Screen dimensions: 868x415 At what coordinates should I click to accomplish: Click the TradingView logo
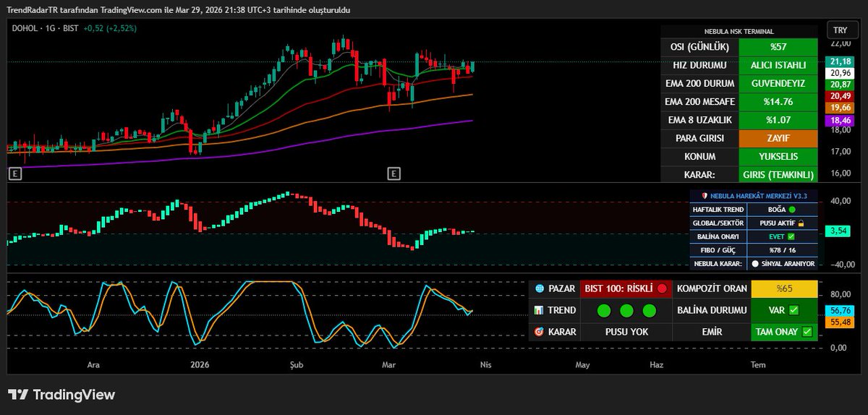click(61, 395)
